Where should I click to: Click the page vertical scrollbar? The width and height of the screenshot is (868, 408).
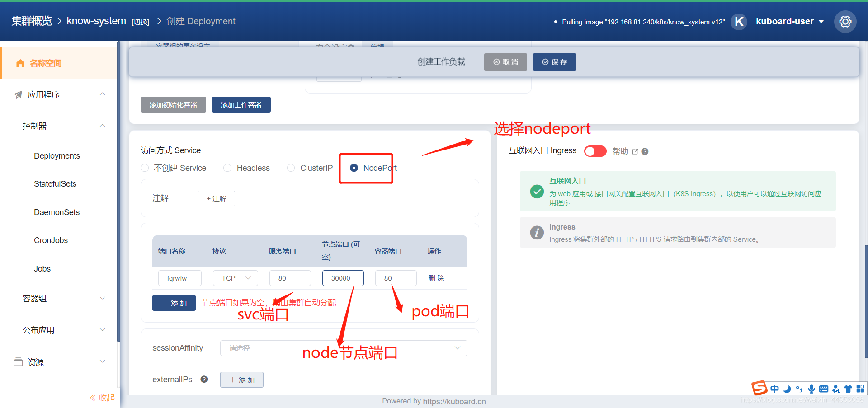[866, 301]
